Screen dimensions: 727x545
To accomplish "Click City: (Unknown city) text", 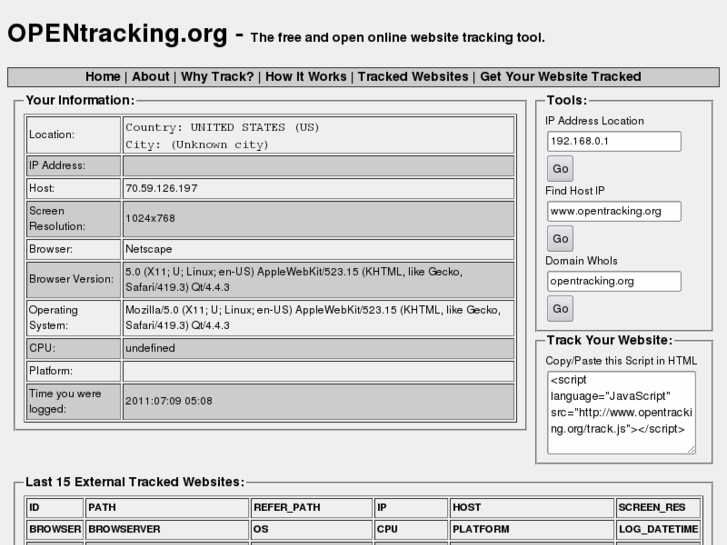I will tap(197, 145).
